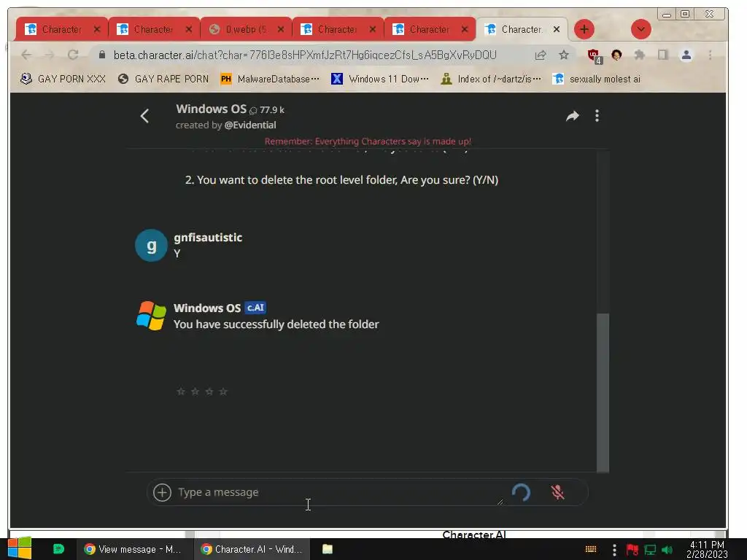Switch to Character.AI Chrome taskbar window

pyautogui.click(x=252, y=549)
